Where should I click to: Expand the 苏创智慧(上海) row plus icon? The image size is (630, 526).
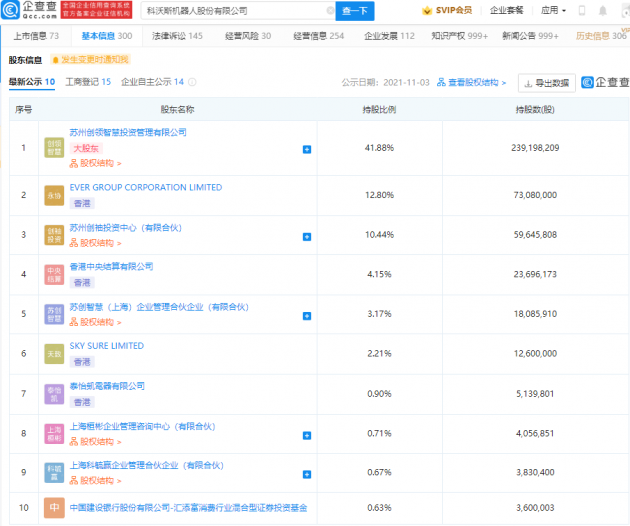pos(307,316)
